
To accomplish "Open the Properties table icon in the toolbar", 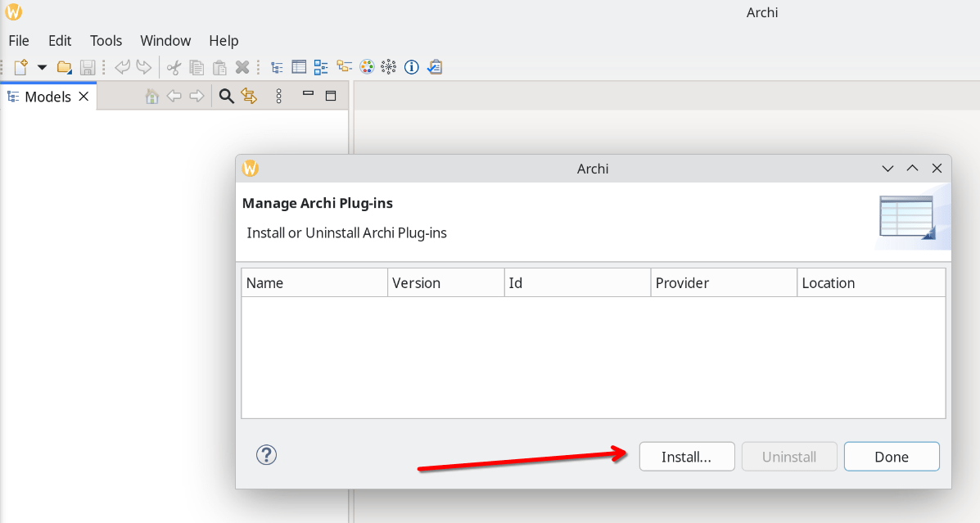I will click(x=299, y=67).
